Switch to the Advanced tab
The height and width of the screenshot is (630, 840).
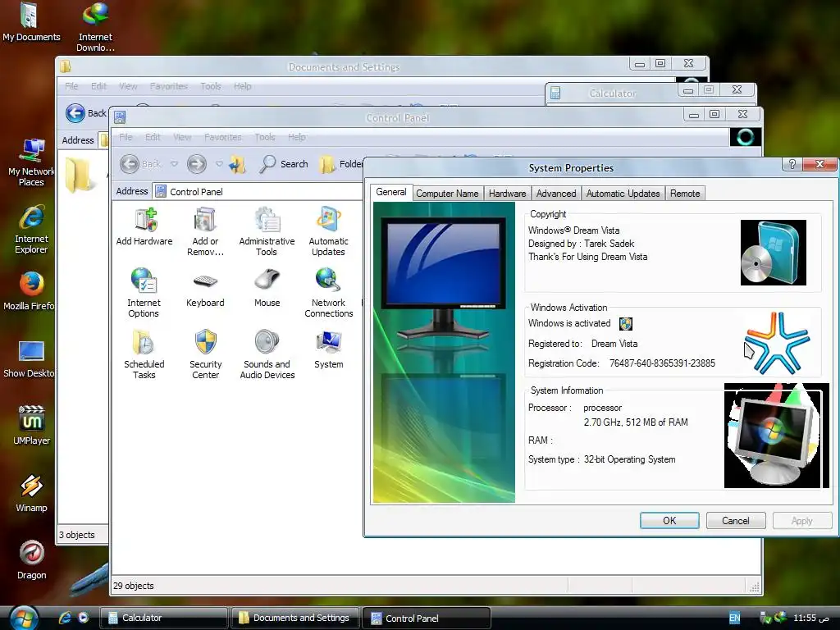coord(556,194)
